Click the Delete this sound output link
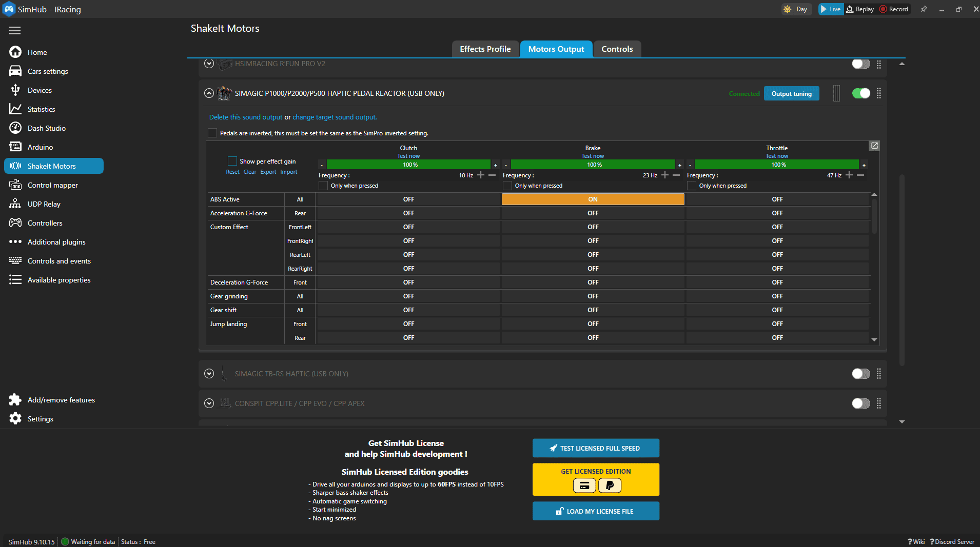 pyautogui.click(x=245, y=117)
